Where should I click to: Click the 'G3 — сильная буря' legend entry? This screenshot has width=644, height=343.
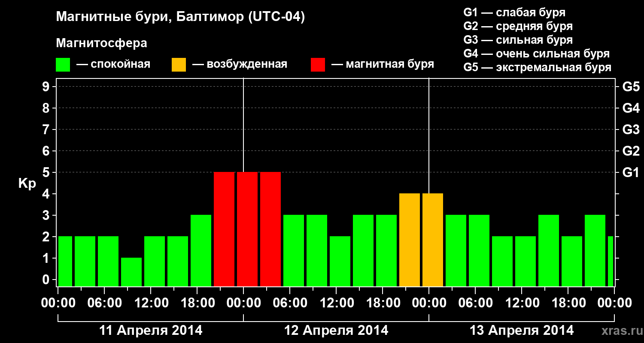click(518, 40)
